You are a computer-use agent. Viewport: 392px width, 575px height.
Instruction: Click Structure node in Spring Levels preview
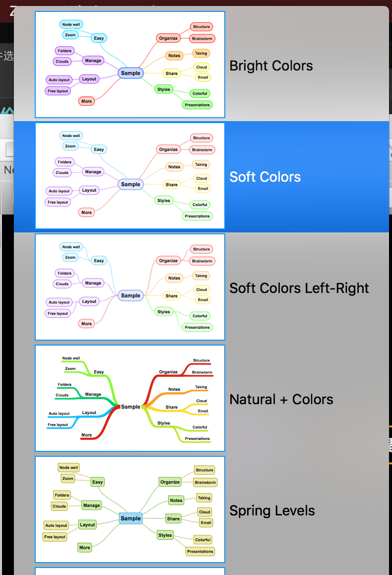[204, 470]
